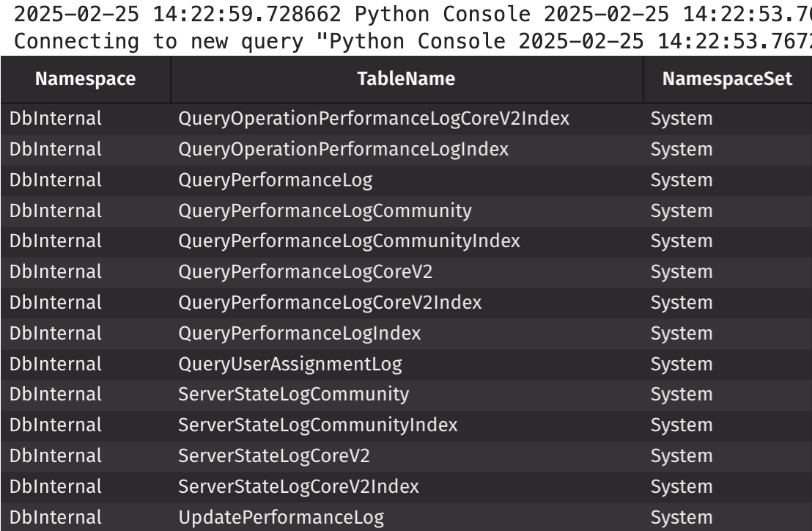Image resolution: width=812 pixels, height=531 pixels.
Task: Select the ServerStateLogCoreV2Index table name
Action: (299, 487)
